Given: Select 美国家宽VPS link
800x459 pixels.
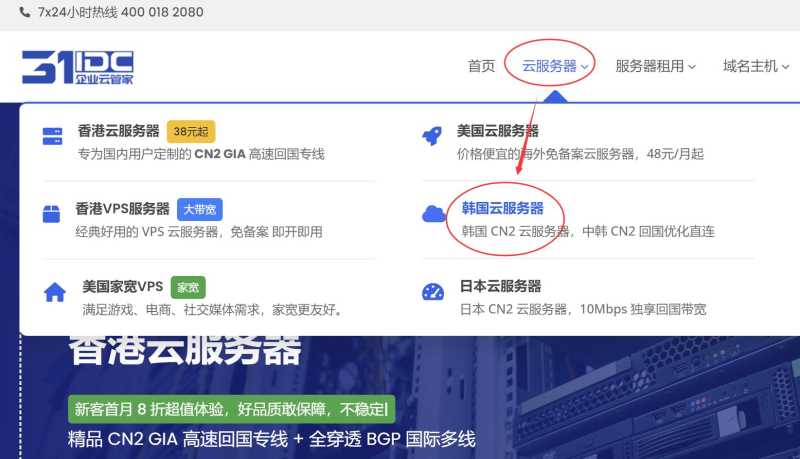Looking at the screenshot, I should coord(122,287).
